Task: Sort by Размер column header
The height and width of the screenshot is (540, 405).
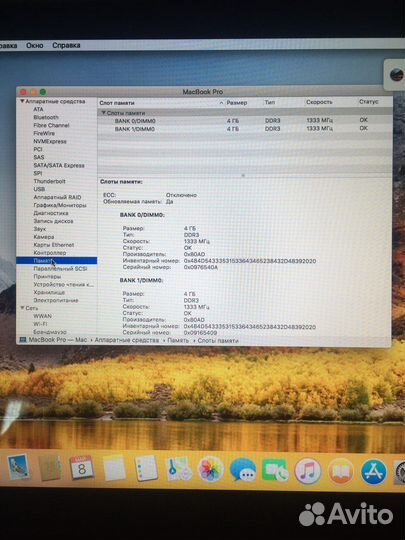Action: pos(237,102)
